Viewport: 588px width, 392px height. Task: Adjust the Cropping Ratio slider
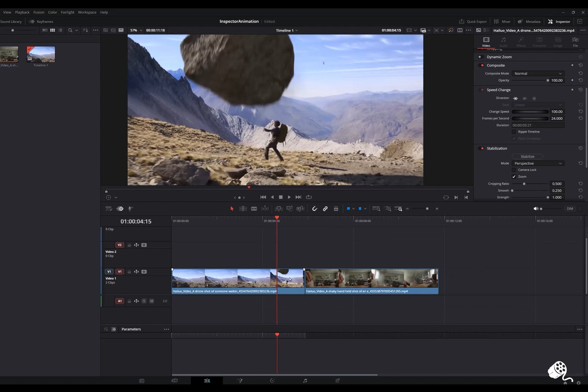click(524, 184)
